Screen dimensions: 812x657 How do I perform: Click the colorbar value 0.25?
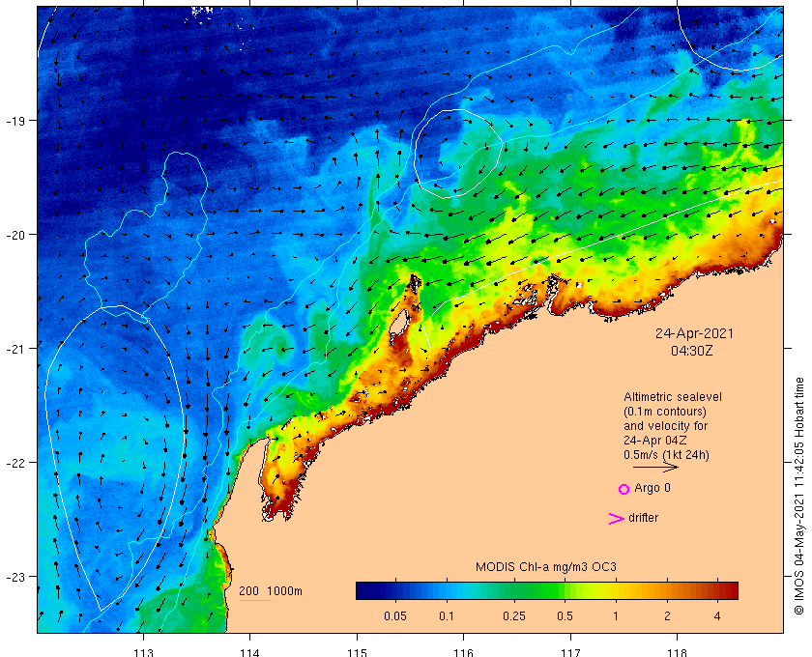pos(514,616)
